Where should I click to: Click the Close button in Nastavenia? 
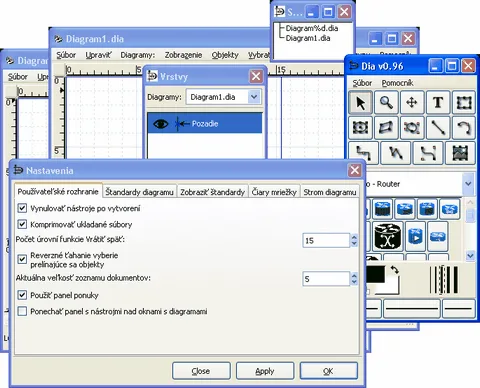(x=201, y=371)
